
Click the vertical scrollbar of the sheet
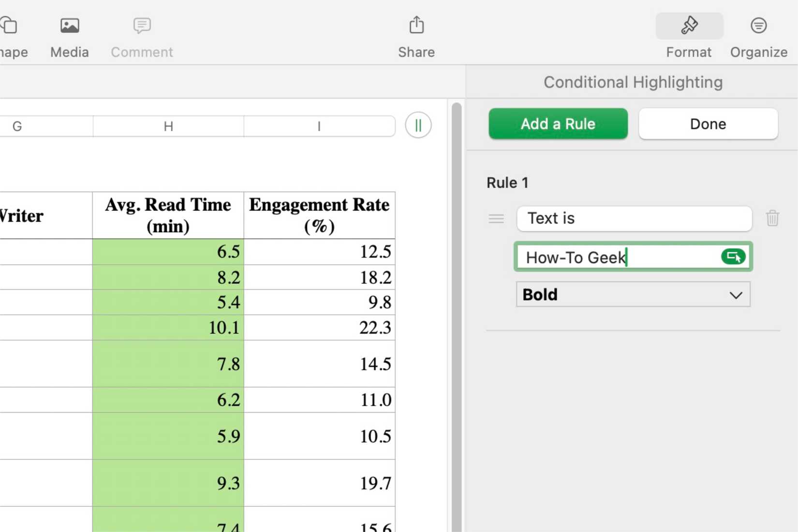457,317
